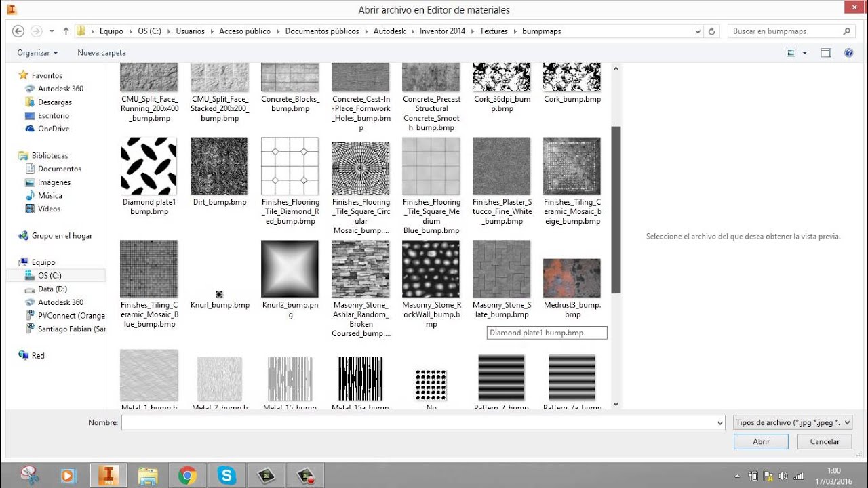
Task: Click the Abrir button
Action: coord(761,441)
